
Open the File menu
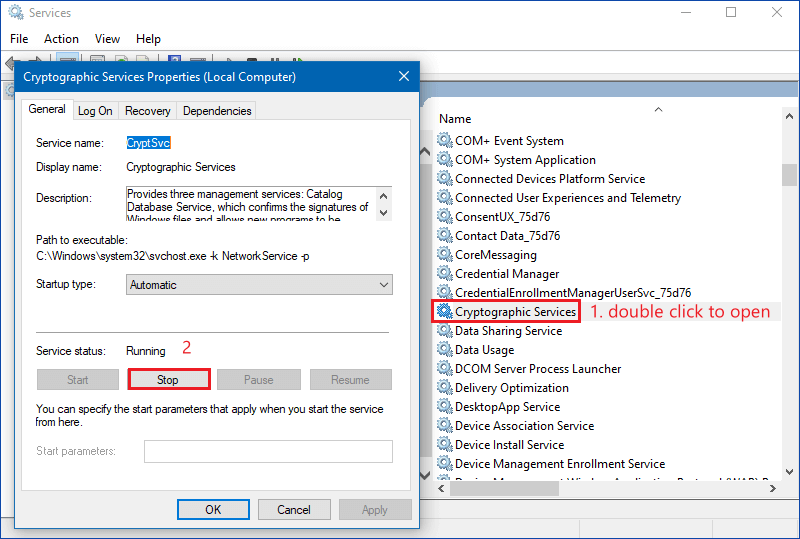click(x=19, y=39)
